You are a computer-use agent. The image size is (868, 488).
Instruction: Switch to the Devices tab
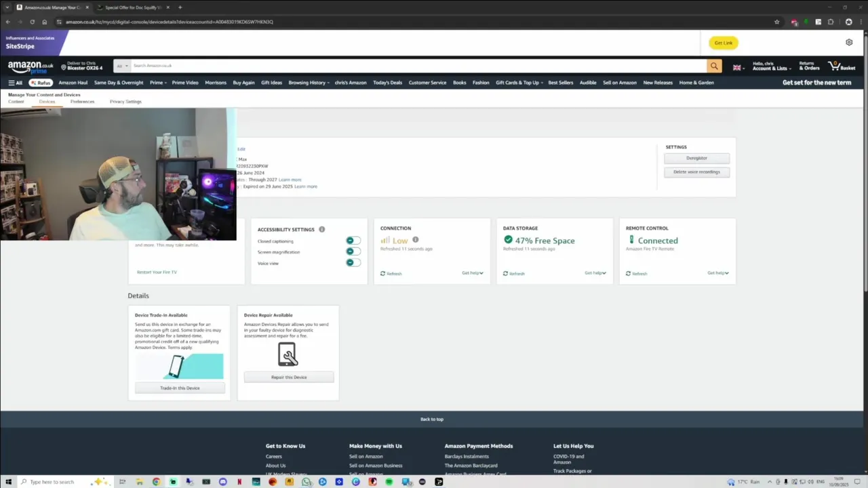tap(47, 102)
